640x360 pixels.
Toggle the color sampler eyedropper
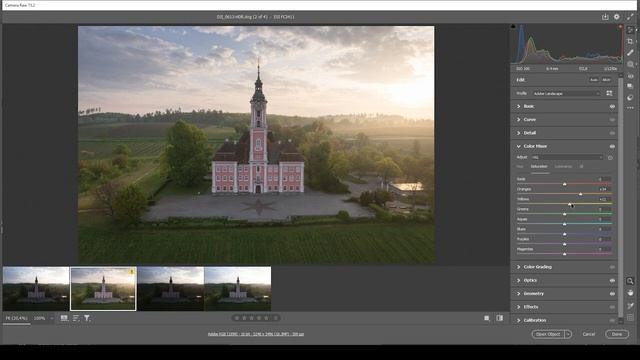[x=630, y=306]
